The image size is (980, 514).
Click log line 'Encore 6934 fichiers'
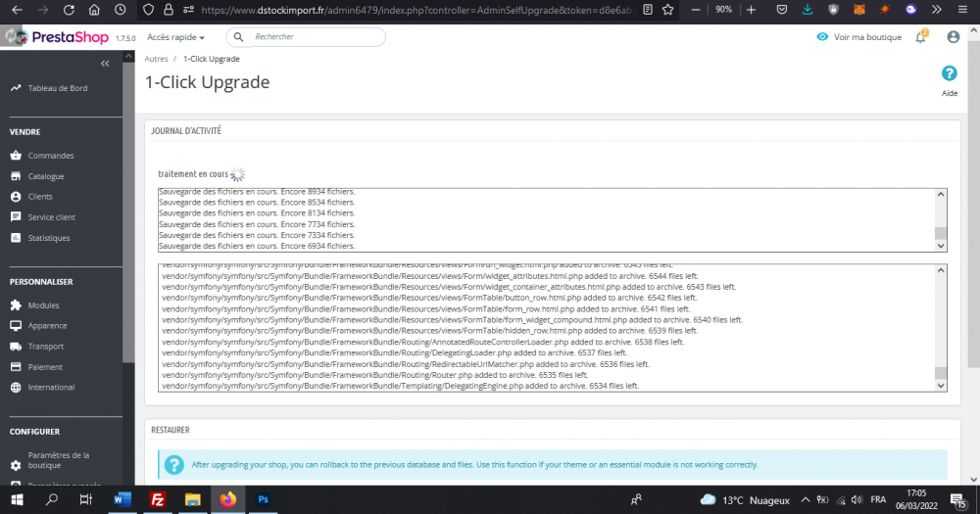coord(257,246)
